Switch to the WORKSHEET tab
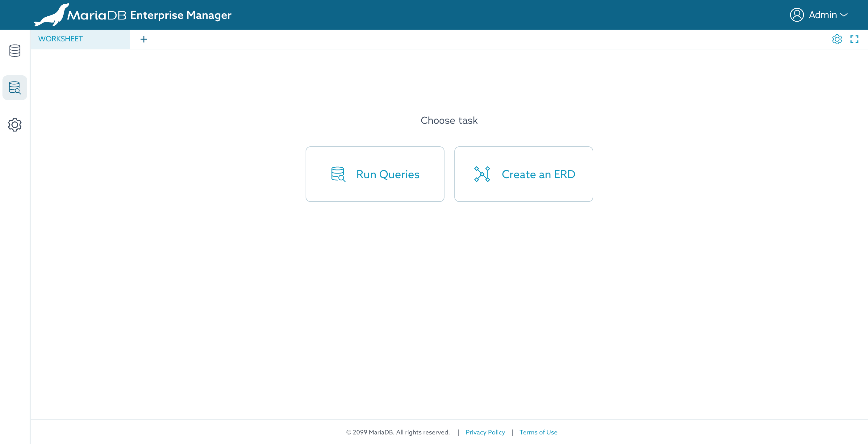868x444 pixels. pos(61,39)
